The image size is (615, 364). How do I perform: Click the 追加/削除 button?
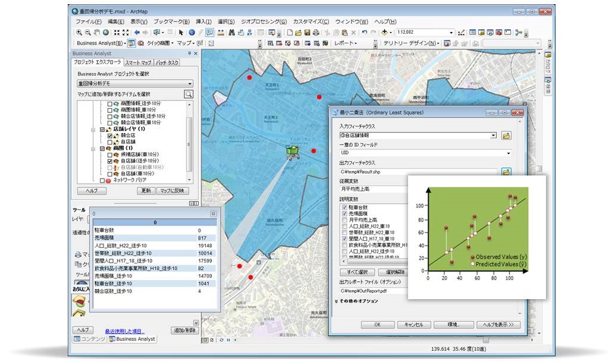[185, 330]
